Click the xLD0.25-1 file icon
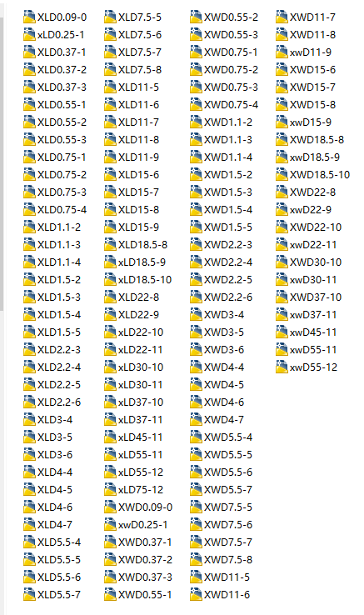This screenshot has width=364, height=615. pos(29,35)
